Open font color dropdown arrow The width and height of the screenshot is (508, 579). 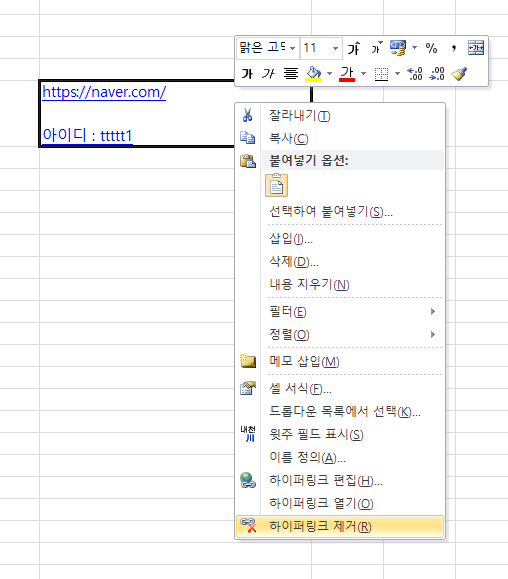pyautogui.click(x=363, y=73)
